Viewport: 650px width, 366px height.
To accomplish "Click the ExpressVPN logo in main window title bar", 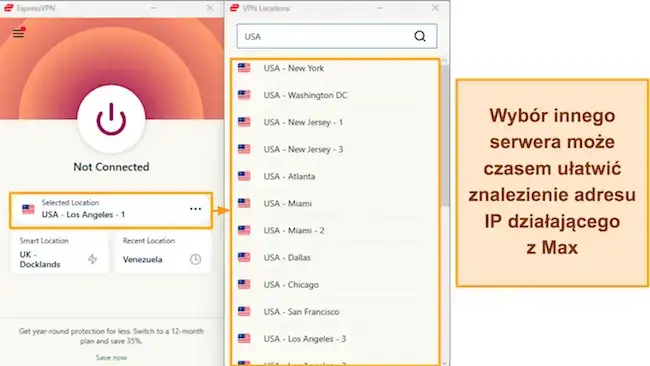I will [9, 8].
